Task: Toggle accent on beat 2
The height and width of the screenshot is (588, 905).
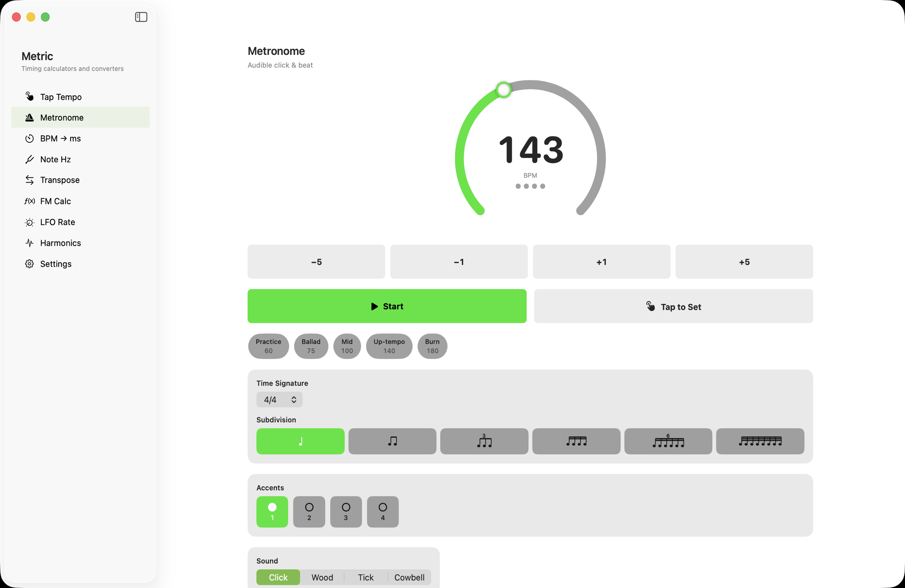Action: (x=309, y=512)
